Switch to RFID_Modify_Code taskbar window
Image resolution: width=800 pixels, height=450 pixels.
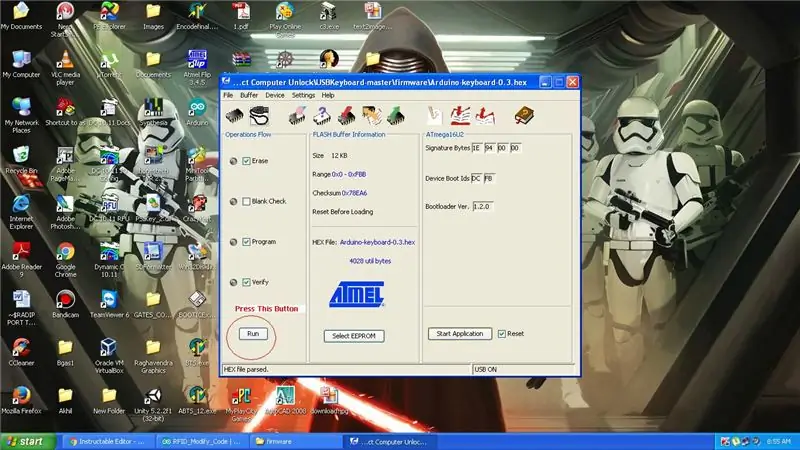coord(201,442)
